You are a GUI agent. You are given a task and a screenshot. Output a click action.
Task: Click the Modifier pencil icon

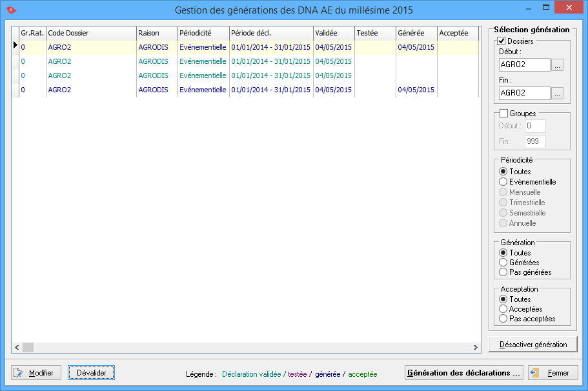[x=19, y=373]
